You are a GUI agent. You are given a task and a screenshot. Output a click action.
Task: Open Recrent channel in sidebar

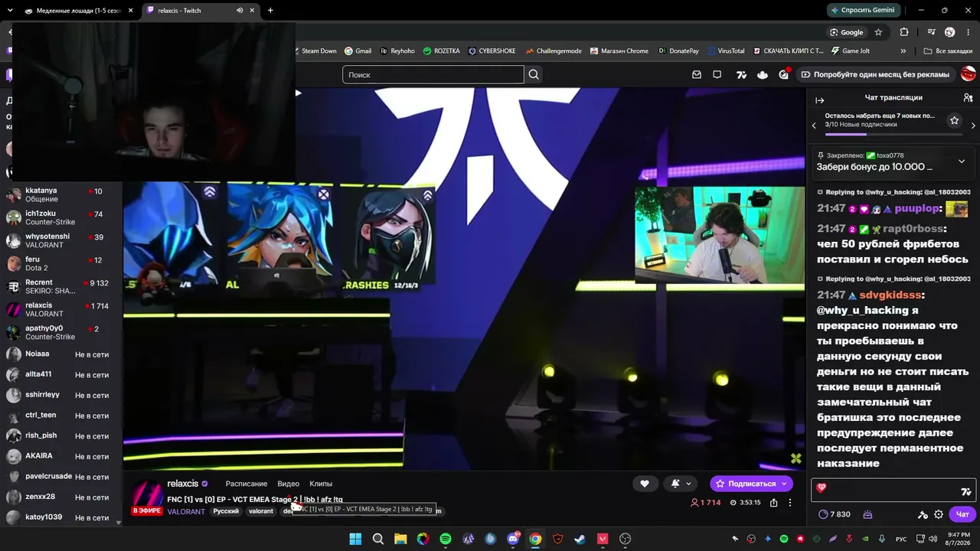pos(61,287)
